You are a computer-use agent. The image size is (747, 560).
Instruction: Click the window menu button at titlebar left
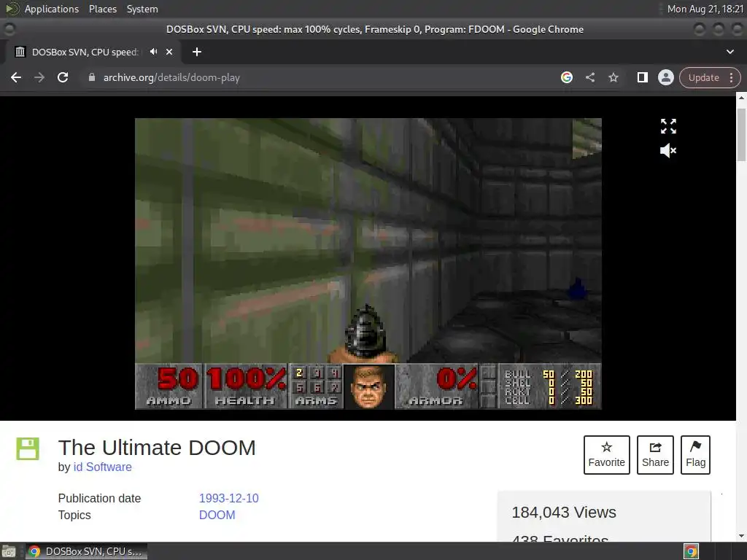[9, 29]
